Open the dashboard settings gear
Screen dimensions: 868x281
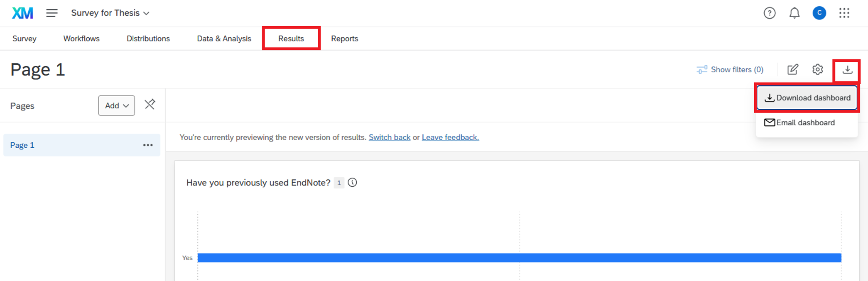click(817, 70)
